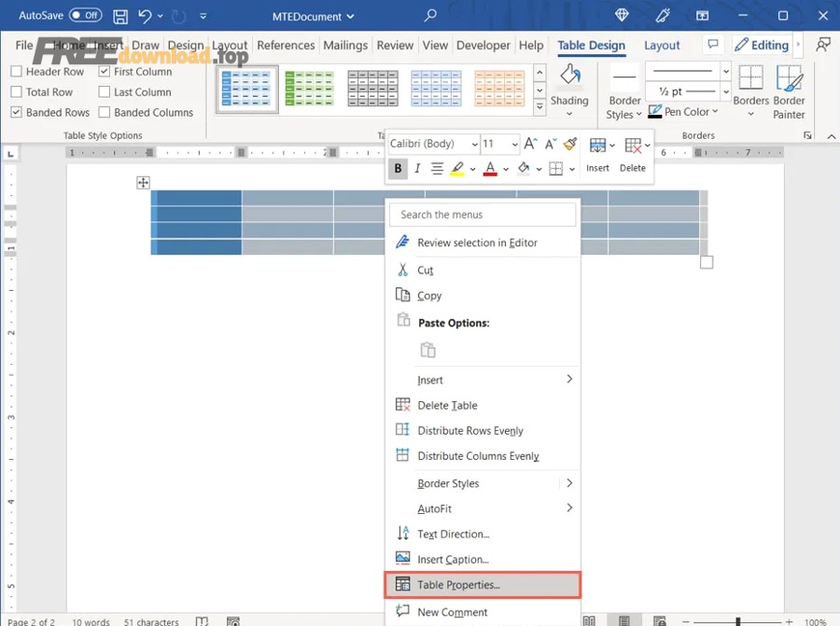840x626 pixels.
Task: Click the Borders grid icon in ribbon
Action: pos(750,77)
